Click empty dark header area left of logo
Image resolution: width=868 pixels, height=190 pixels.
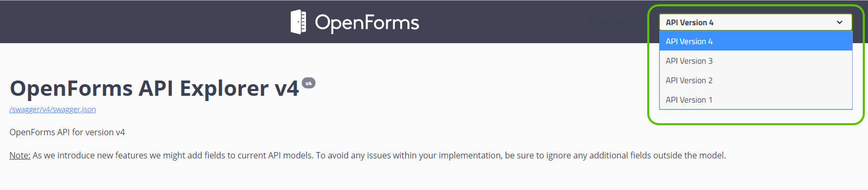[142, 22]
